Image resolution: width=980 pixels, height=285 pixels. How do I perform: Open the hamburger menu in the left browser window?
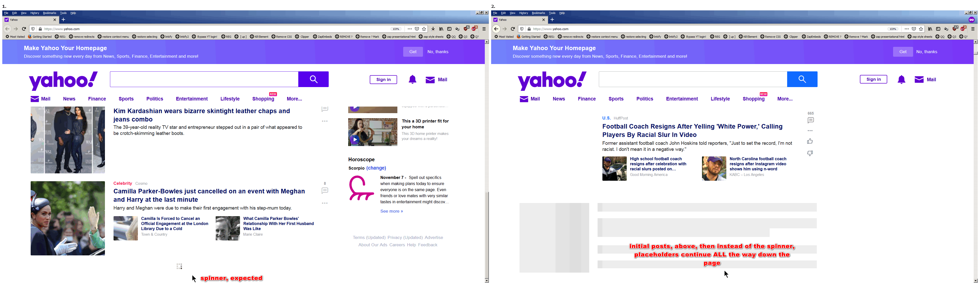[484, 29]
